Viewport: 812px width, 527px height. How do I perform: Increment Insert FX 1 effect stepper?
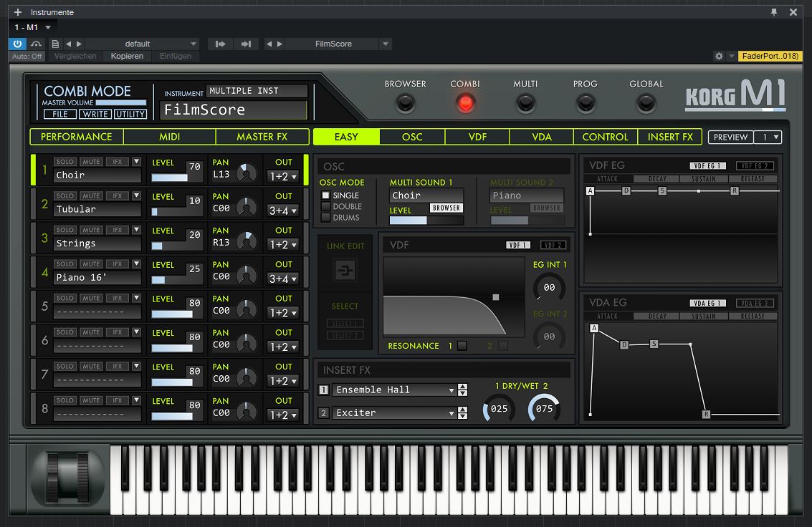coord(462,387)
